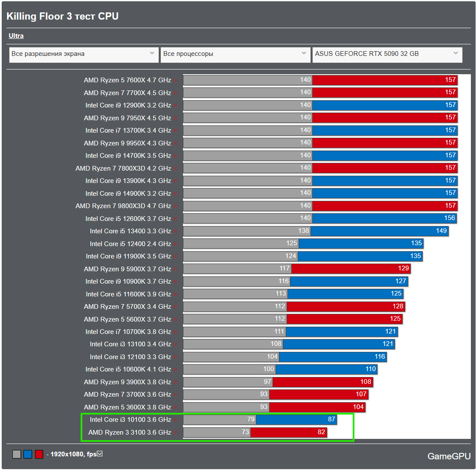Remove AMD Ryzen 5 7600X row via red X
The width and height of the screenshot is (476, 470).
[175, 81]
